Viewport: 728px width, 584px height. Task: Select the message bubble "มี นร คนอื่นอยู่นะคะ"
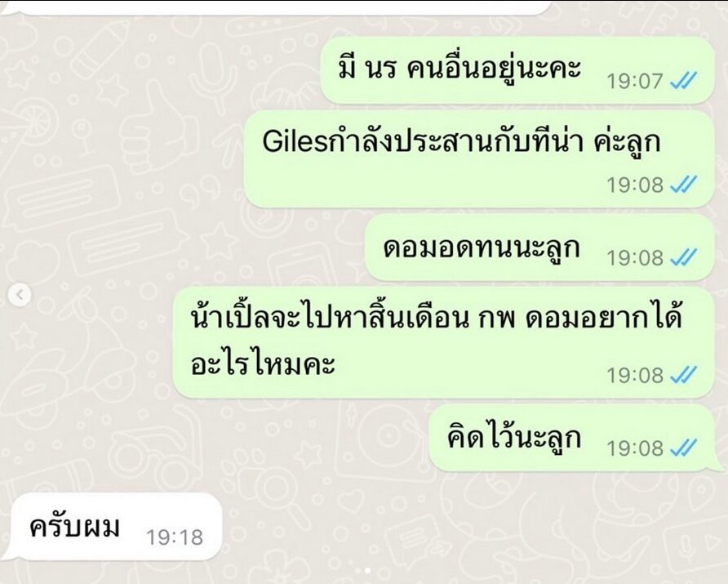(517, 70)
